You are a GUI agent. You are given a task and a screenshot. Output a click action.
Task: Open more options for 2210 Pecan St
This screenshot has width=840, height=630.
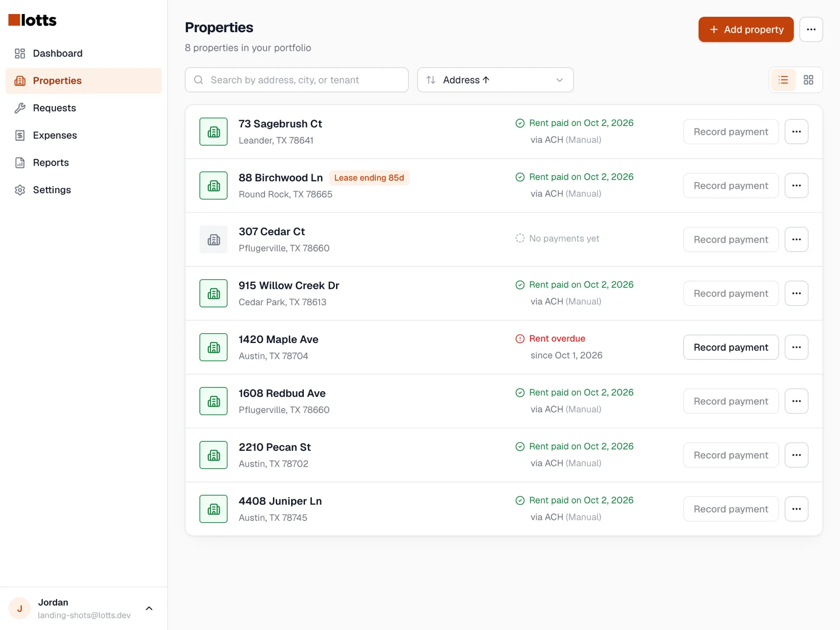pos(796,455)
